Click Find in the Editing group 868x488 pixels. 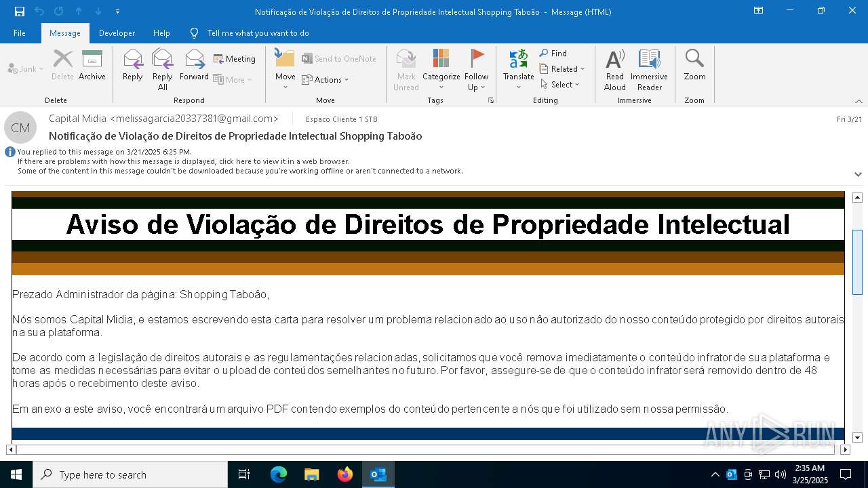coord(553,54)
